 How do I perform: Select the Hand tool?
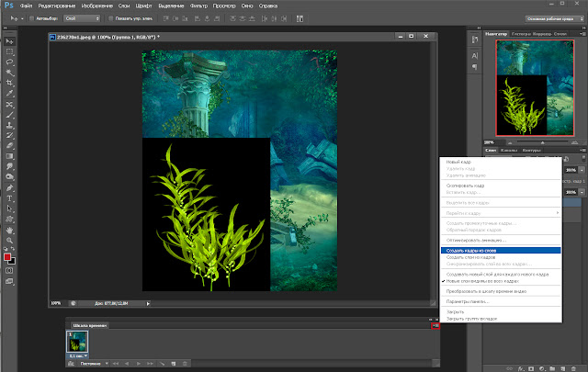click(x=9, y=230)
